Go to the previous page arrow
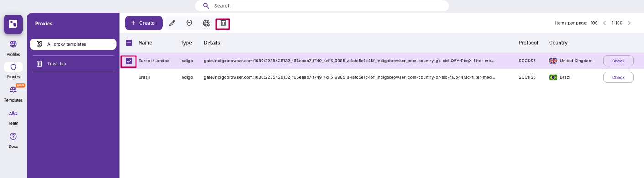644x178 pixels. coord(605,23)
